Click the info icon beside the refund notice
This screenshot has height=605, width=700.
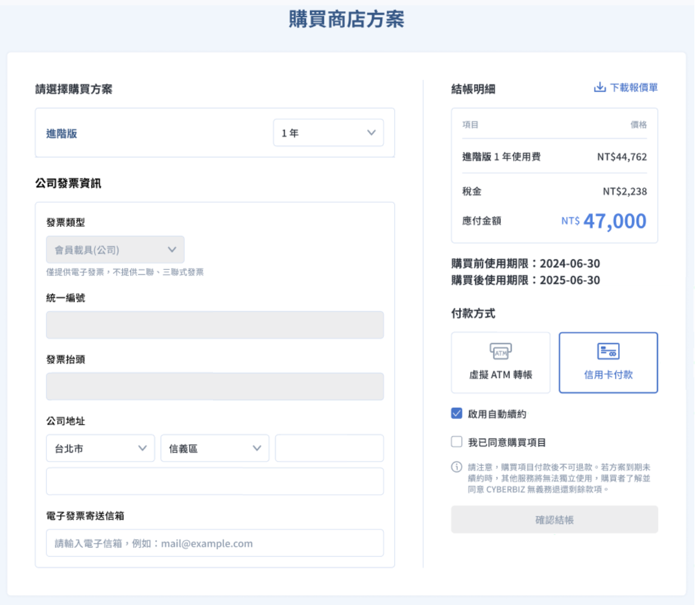(457, 467)
